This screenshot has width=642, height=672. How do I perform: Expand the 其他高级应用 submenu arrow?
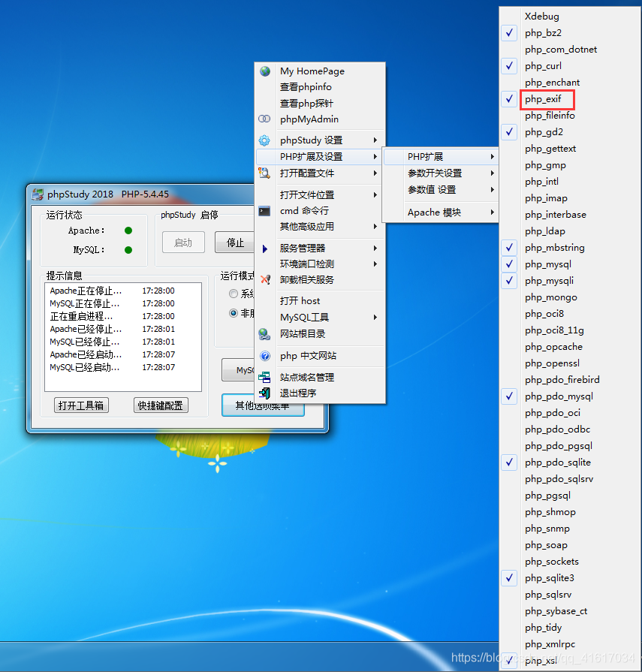point(375,226)
